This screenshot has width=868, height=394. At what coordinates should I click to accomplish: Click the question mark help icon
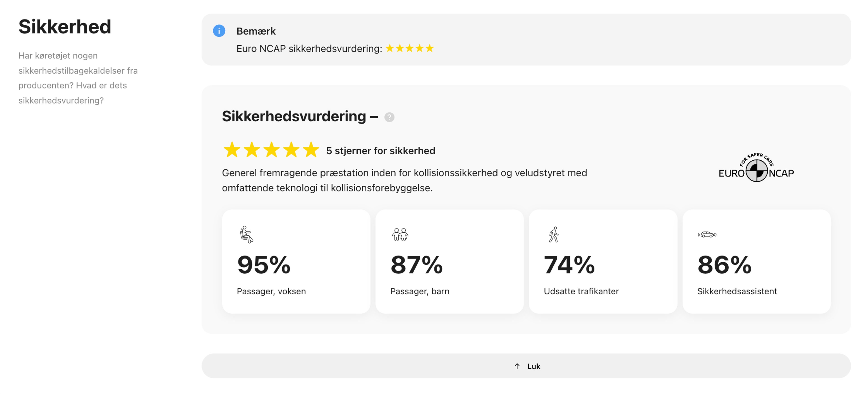click(389, 117)
